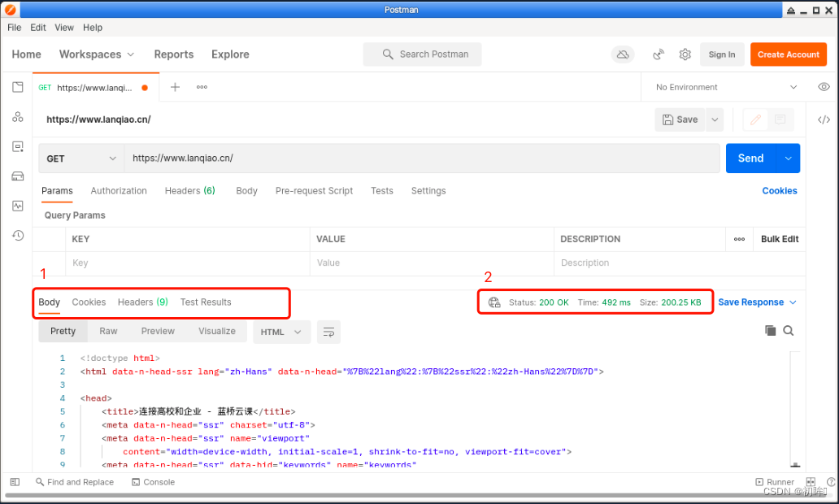Click the query param Key field

[188, 263]
